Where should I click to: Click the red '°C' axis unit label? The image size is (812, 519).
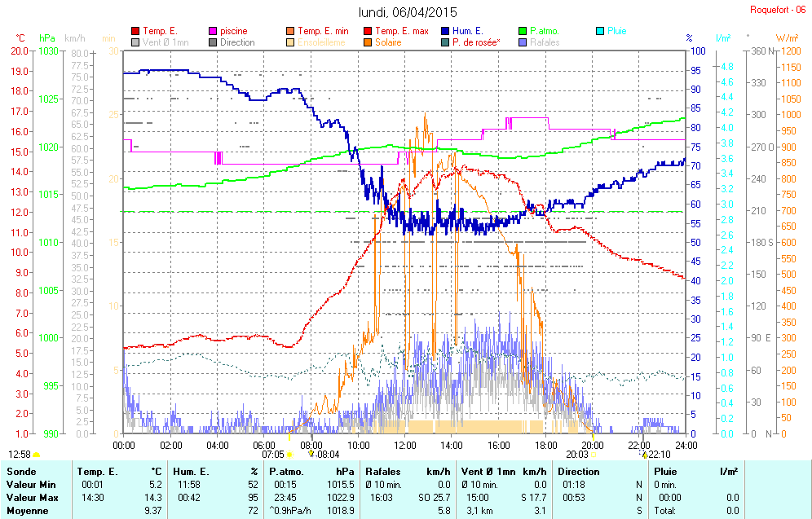(x=20, y=38)
